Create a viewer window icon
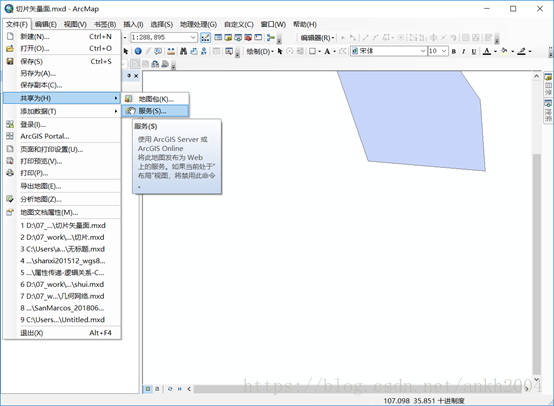554x406 pixels. coord(229,51)
